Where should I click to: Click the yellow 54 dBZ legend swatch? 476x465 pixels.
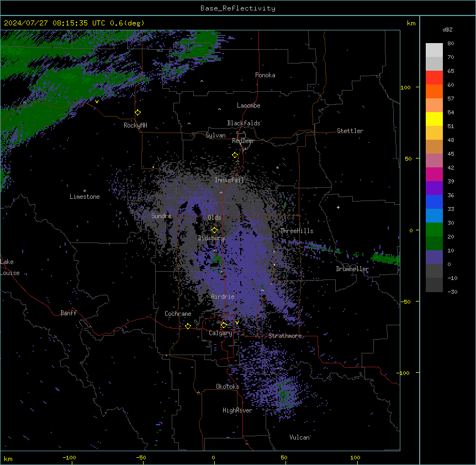434,119
